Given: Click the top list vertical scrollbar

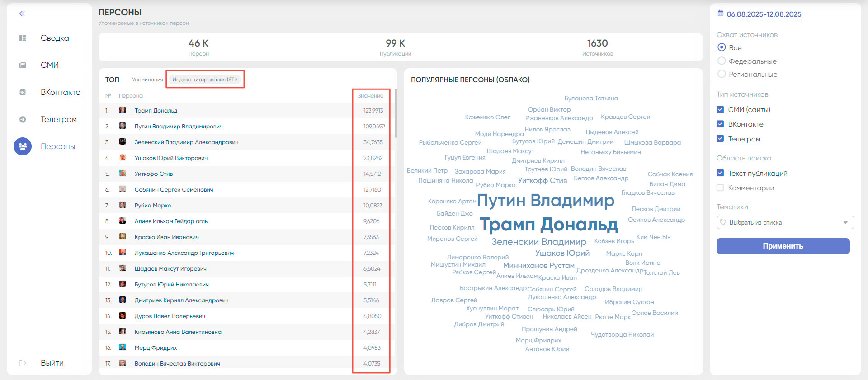Looking at the screenshot, I should pos(396,114).
